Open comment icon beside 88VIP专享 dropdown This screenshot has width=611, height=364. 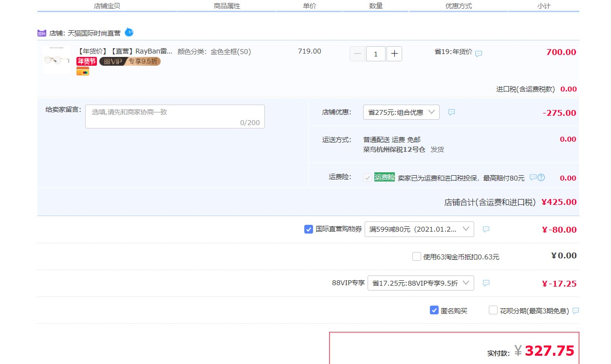pos(486,283)
